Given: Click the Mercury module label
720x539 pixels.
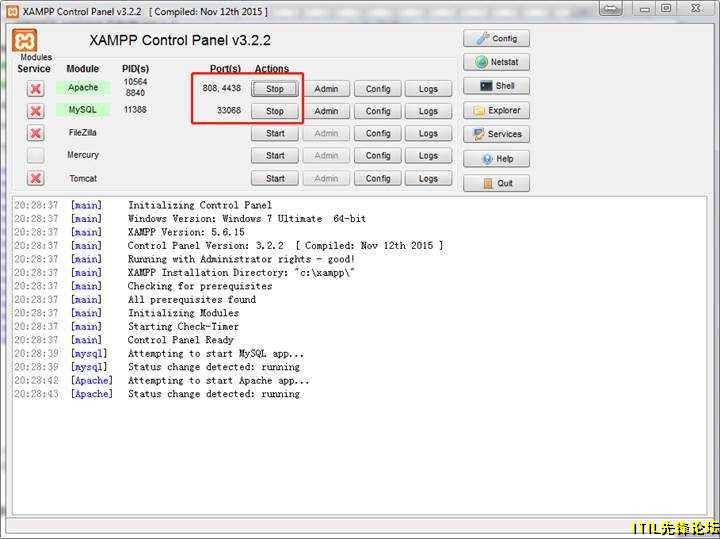Looking at the screenshot, I should coord(83,155).
